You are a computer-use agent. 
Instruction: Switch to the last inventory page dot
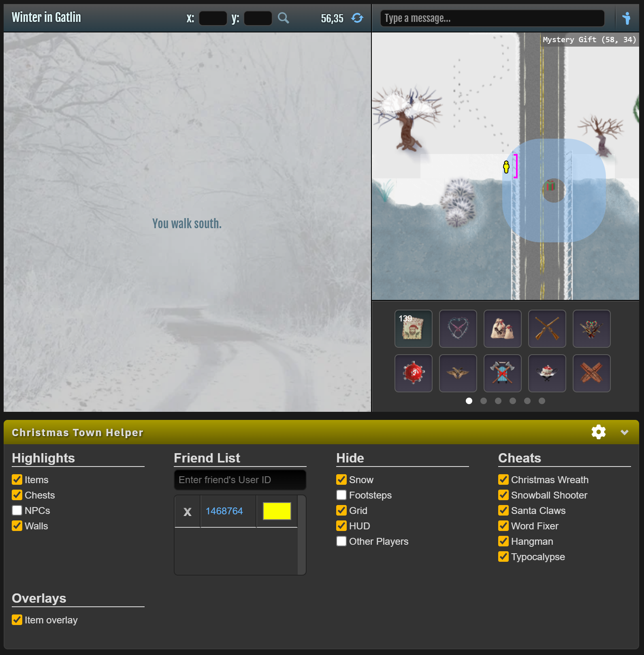pyautogui.click(x=542, y=401)
